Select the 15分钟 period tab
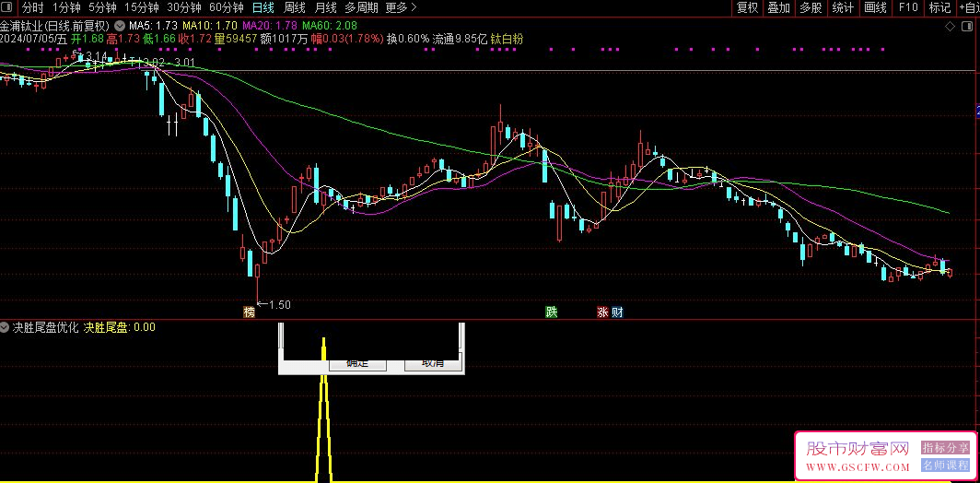 point(141,8)
